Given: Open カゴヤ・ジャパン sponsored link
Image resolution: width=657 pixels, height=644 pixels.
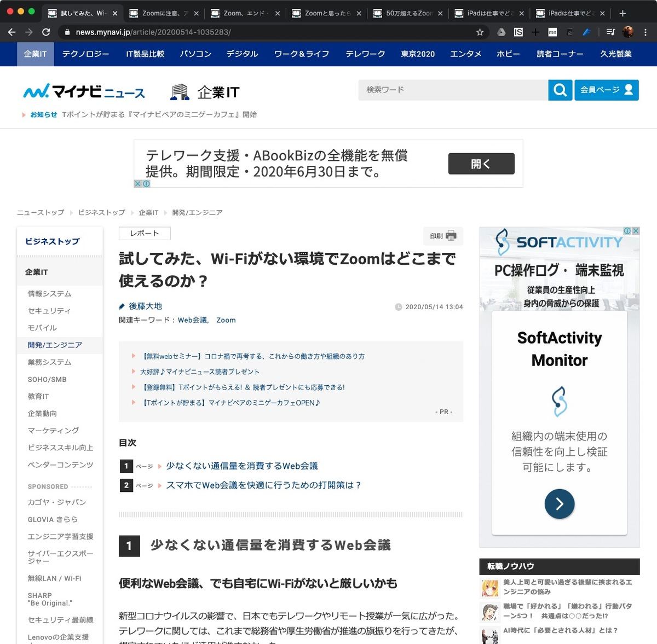Looking at the screenshot, I should (57, 502).
